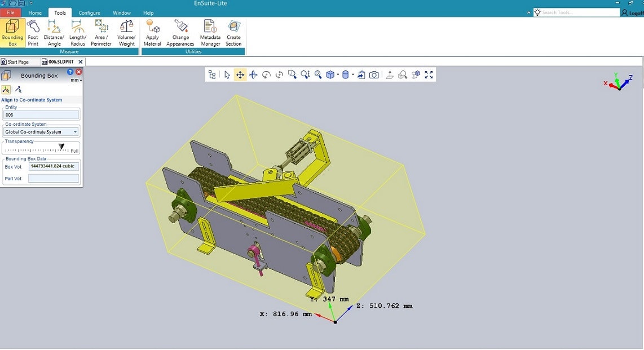Screen dimensions: 644x350
Task: Click the section cube view icon
Action: point(416,74)
